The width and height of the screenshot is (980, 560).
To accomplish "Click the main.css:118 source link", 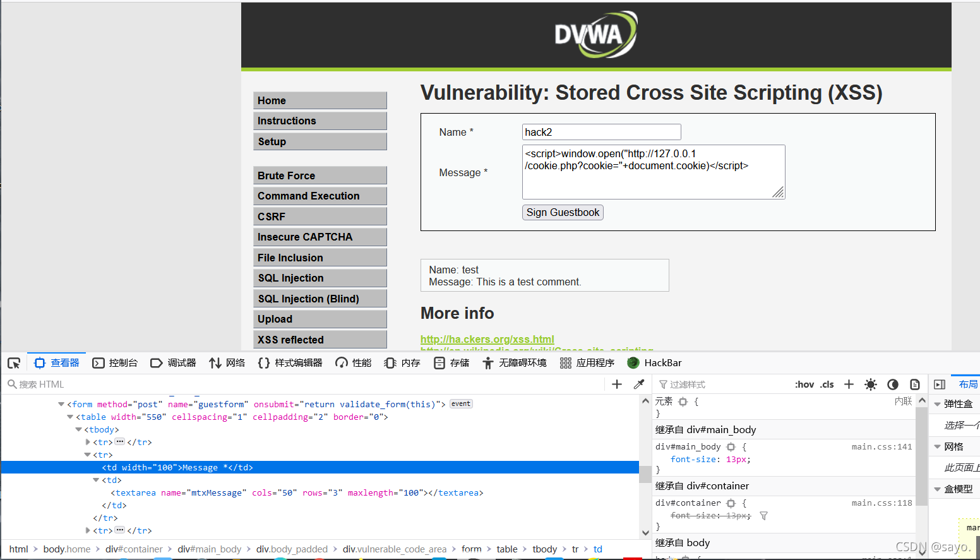I will pos(881,503).
